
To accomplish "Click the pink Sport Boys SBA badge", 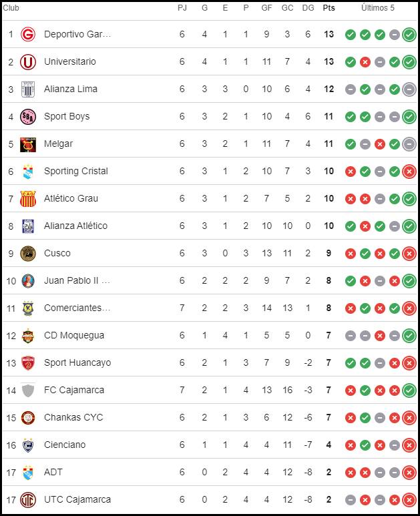I will click(28, 117).
